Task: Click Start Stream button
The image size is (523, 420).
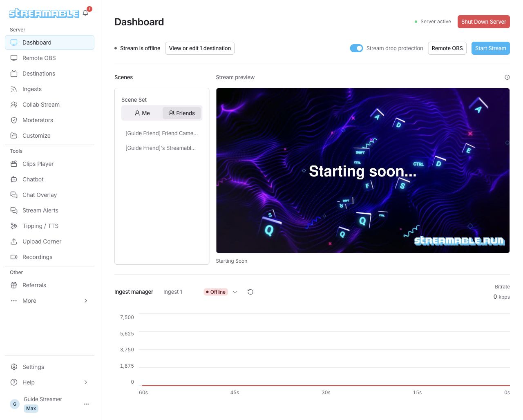Action: (491, 48)
